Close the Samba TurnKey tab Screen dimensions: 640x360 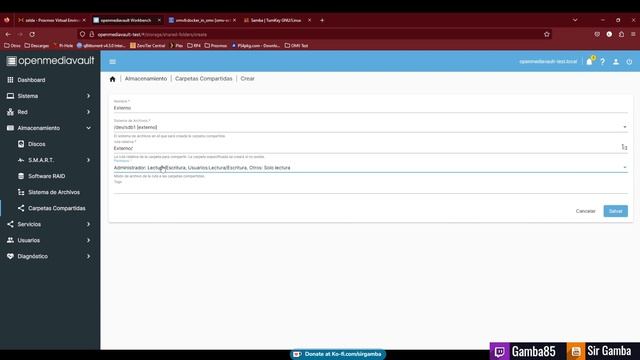(x=309, y=20)
